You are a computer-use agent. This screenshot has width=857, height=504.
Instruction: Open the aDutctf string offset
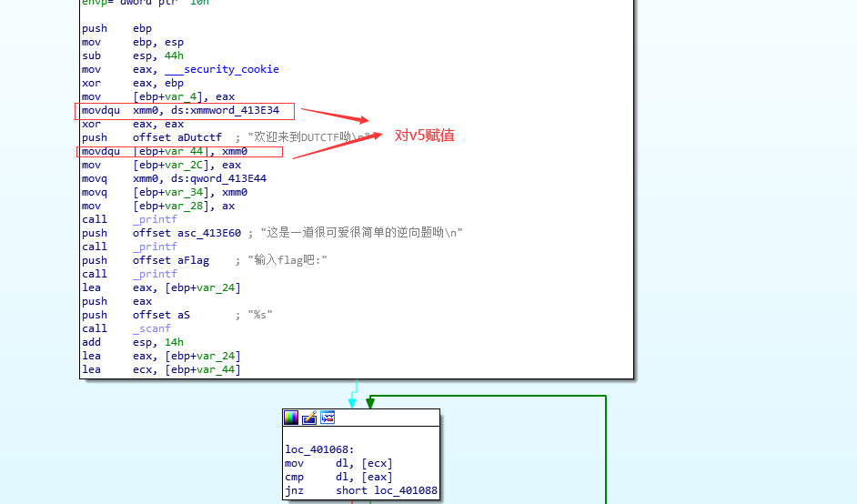pyautogui.click(x=199, y=137)
